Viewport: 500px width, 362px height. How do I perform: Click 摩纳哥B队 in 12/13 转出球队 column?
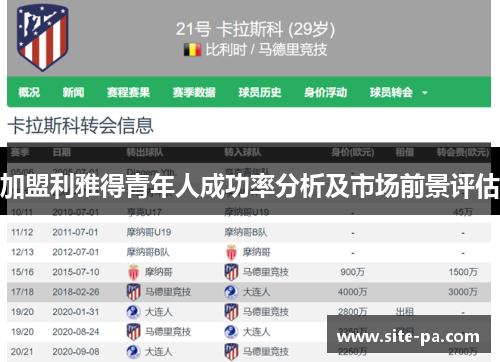148,252
